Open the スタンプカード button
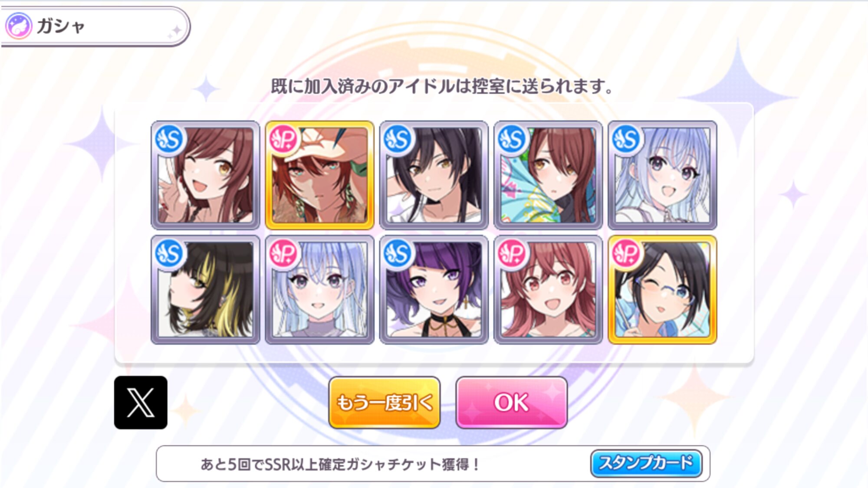868x488 pixels. 646,463
